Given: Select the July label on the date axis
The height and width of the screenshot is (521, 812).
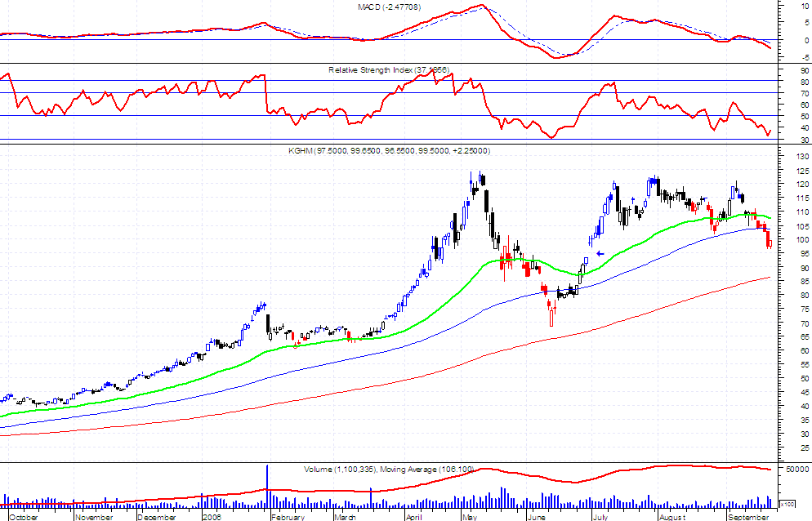Looking at the screenshot, I should (600, 517).
